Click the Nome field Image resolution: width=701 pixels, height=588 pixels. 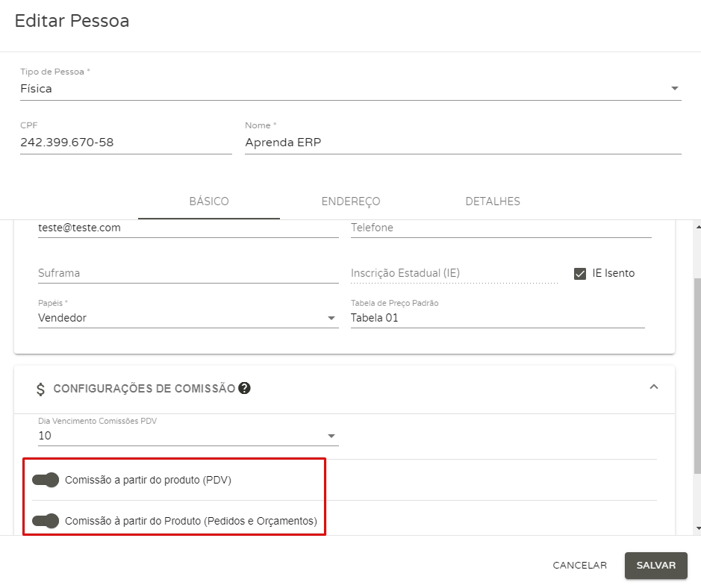(462, 142)
